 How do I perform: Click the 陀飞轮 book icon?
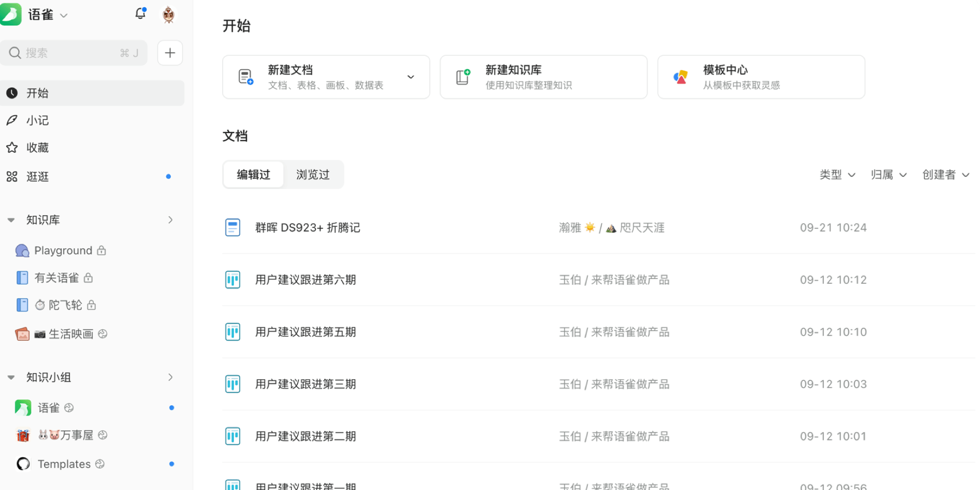pos(22,305)
